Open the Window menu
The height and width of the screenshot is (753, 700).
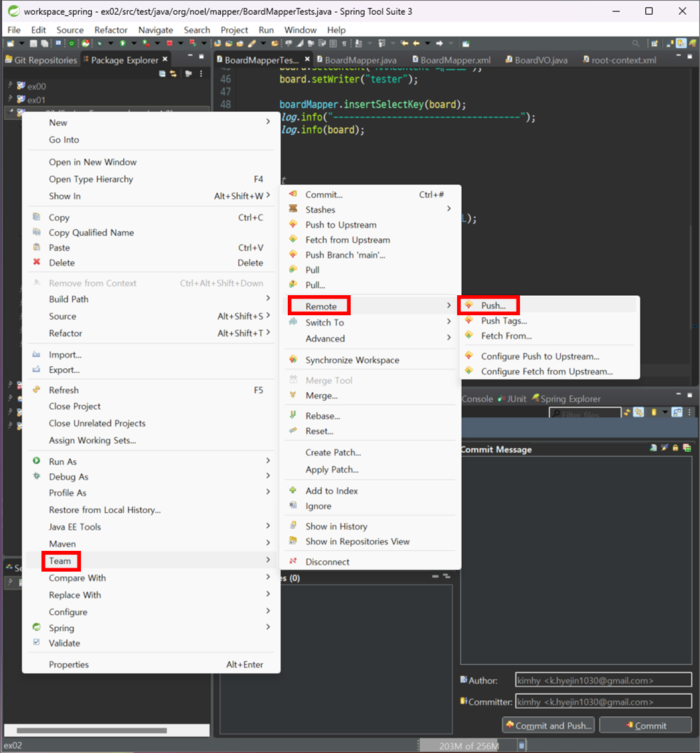tap(300, 29)
